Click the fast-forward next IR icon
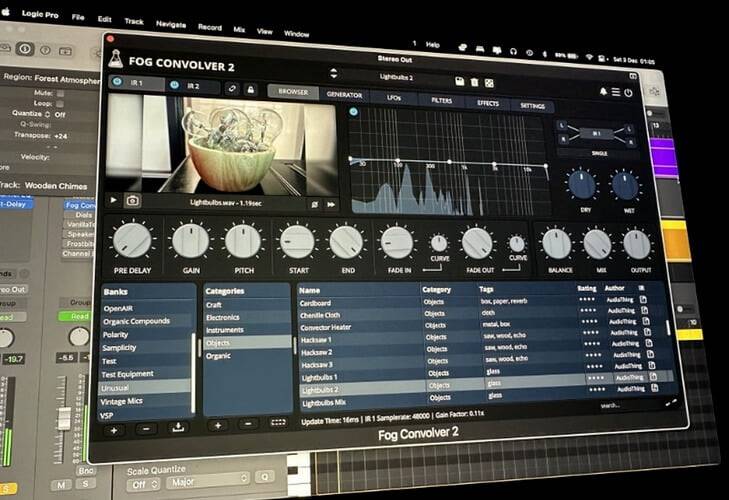The image size is (729, 500). point(331,205)
